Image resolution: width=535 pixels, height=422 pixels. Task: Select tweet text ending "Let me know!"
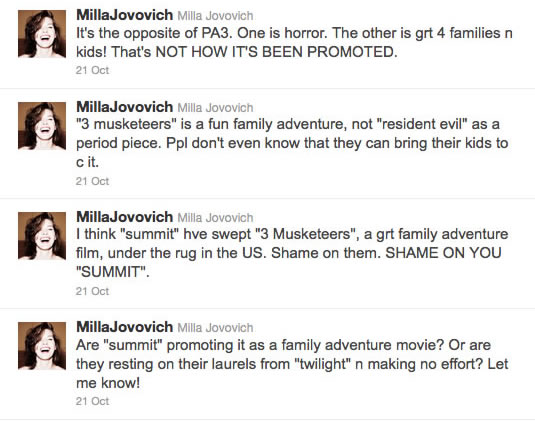pos(292,364)
